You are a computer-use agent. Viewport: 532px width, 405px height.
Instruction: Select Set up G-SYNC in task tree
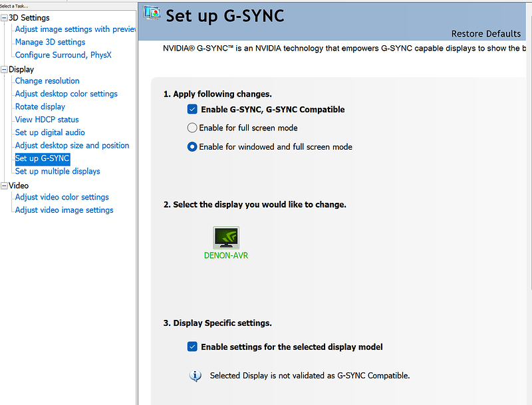click(43, 158)
